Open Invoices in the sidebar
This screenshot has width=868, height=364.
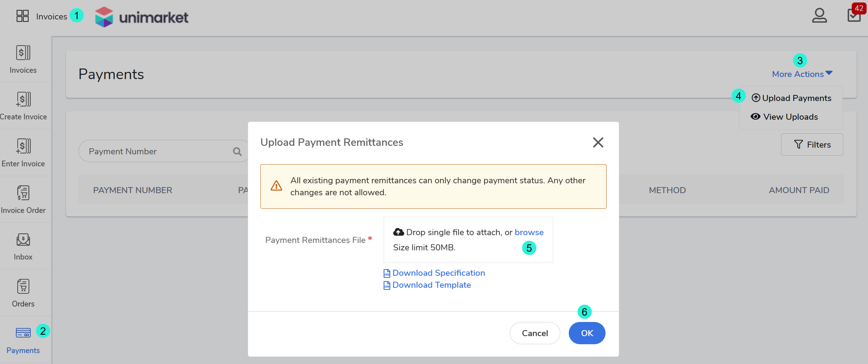click(23, 59)
